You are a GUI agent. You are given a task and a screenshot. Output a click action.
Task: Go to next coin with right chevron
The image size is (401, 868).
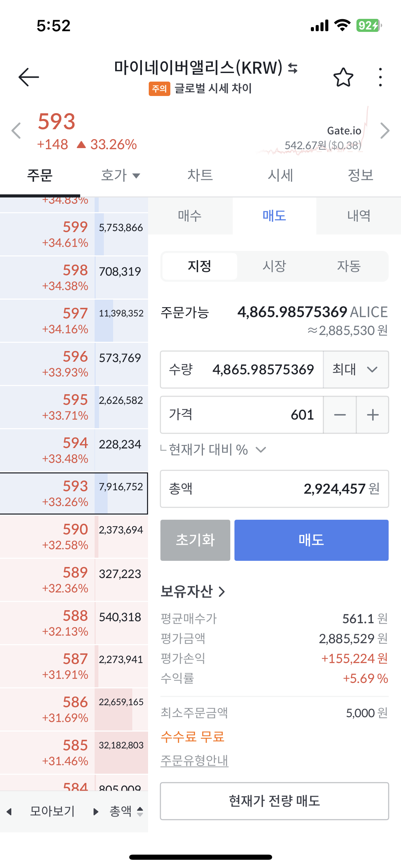coord(385,131)
